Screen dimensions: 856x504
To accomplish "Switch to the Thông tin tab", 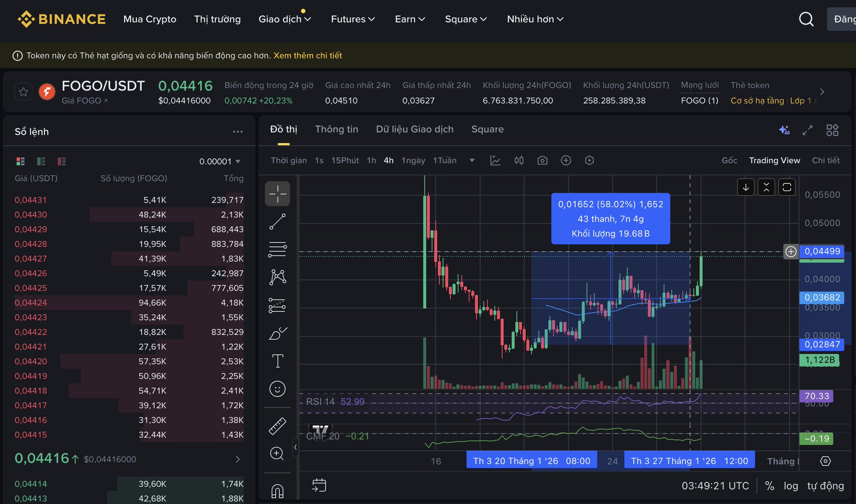I will [336, 129].
